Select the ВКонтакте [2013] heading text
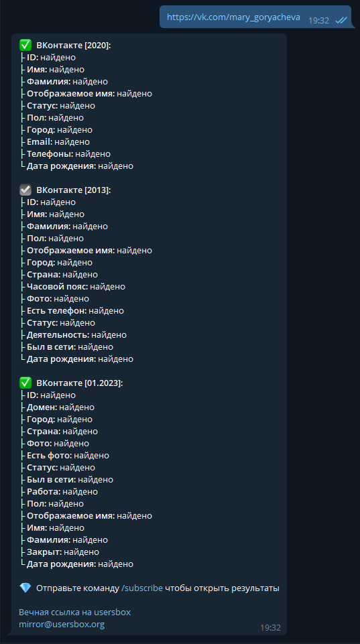This screenshot has height=644, width=360. click(74, 190)
